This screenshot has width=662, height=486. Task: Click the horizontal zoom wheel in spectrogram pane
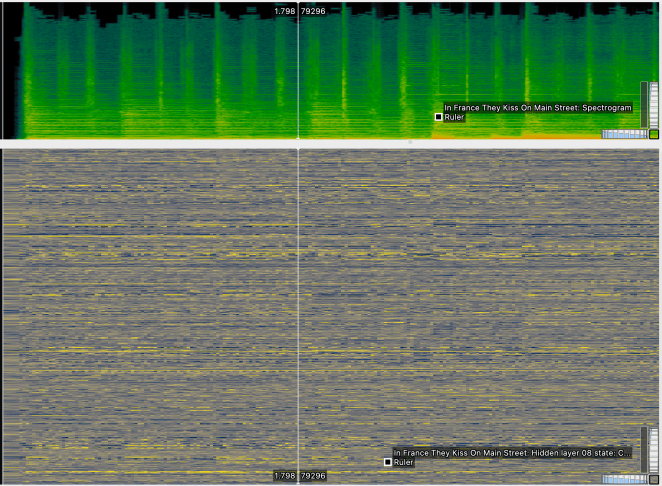pos(623,134)
